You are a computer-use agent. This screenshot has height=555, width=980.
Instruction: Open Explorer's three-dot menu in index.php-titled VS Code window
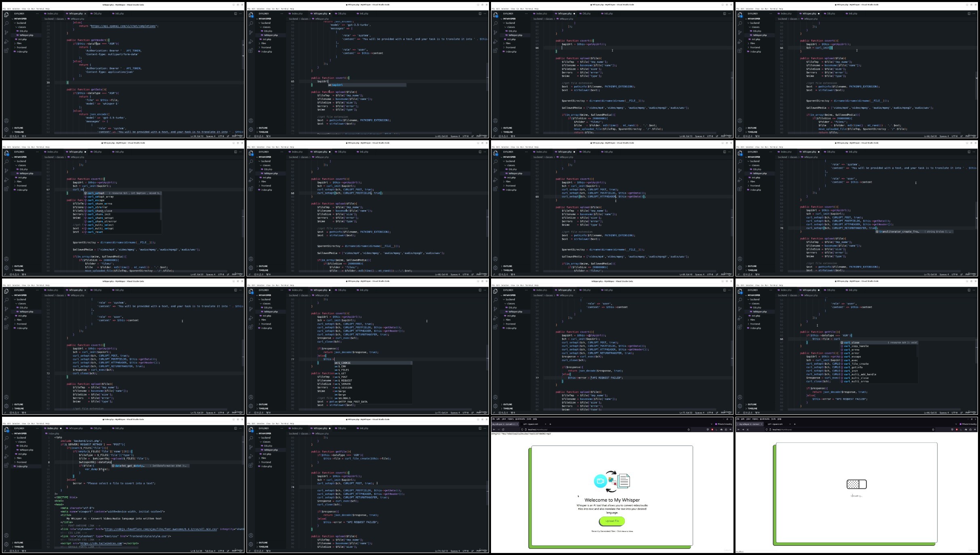coord(37,428)
